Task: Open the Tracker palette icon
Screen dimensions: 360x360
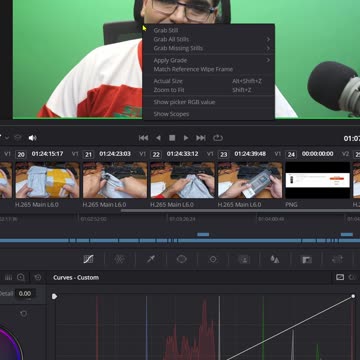Action: 213,259
